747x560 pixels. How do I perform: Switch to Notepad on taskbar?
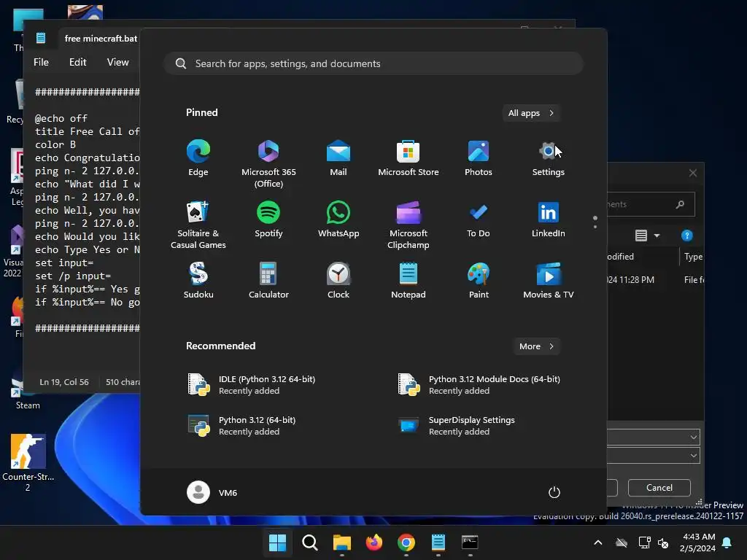pyautogui.click(x=438, y=542)
